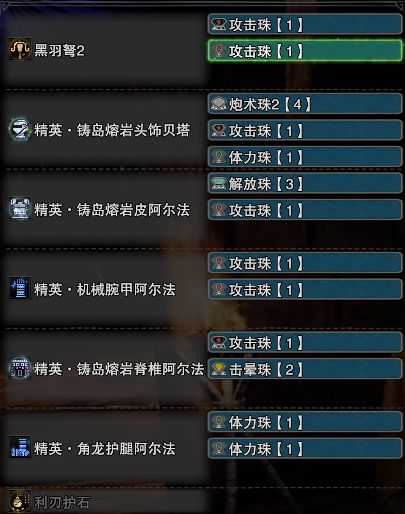
Task: Choose the 精英·机械腕甲阿尔法 equipment row
Action: click(x=103, y=289)
